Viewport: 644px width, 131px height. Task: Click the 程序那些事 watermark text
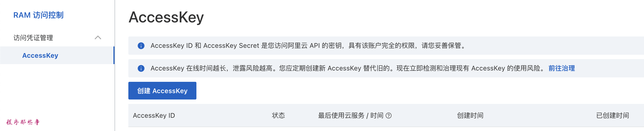(x=23, y=122)
